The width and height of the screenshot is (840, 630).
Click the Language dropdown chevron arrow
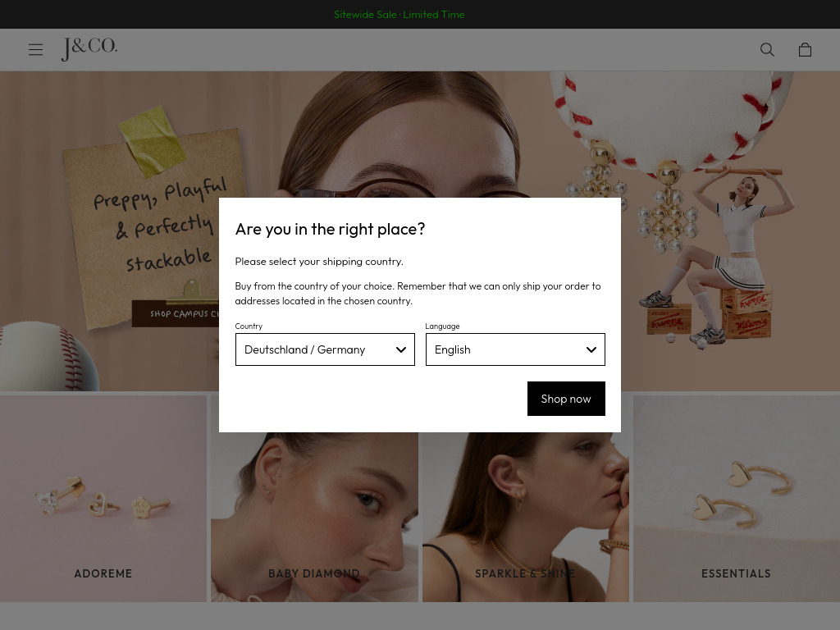pyautogui.click(x=591, y=349)
